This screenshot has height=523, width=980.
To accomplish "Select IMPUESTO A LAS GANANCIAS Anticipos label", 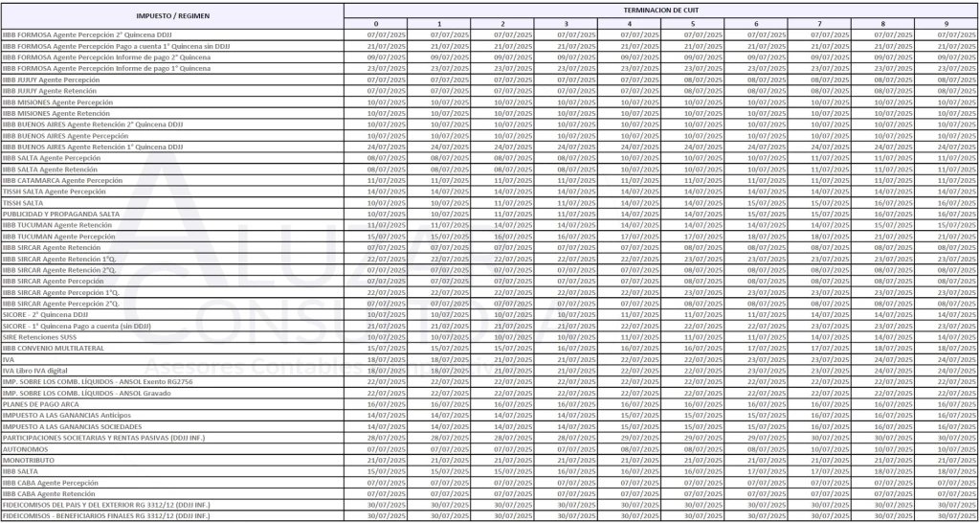I will 67,416.
